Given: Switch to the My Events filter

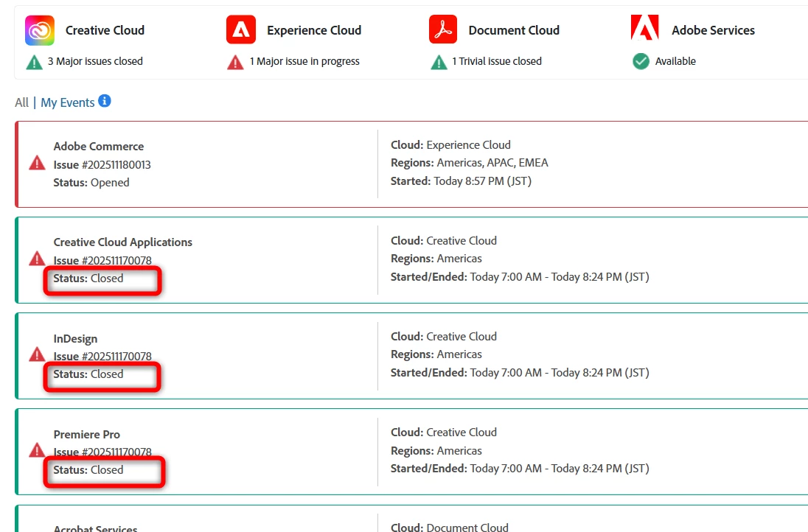Looking at the screenshot, I should [x=68, y=102].
